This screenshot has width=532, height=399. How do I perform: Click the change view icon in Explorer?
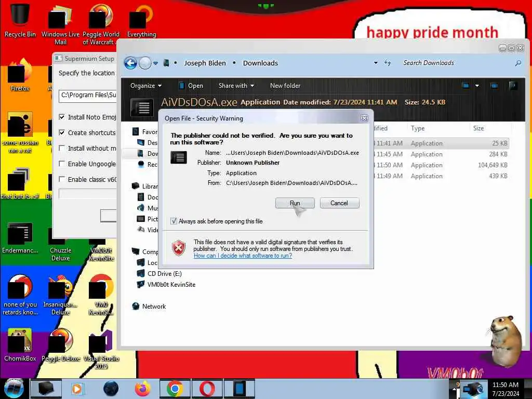pyautogui.click(x=465, y=86)
